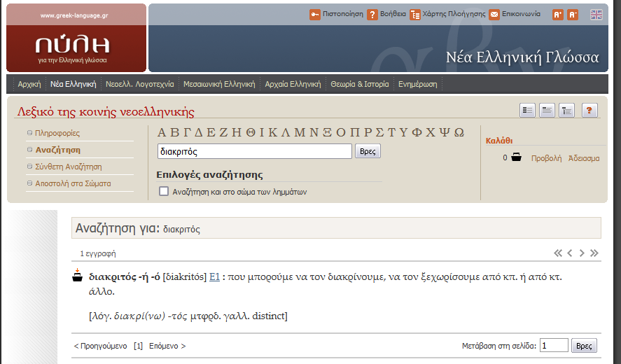
Task: Browse letter Ξ in alphabet index
Action: tap(327, 132)
